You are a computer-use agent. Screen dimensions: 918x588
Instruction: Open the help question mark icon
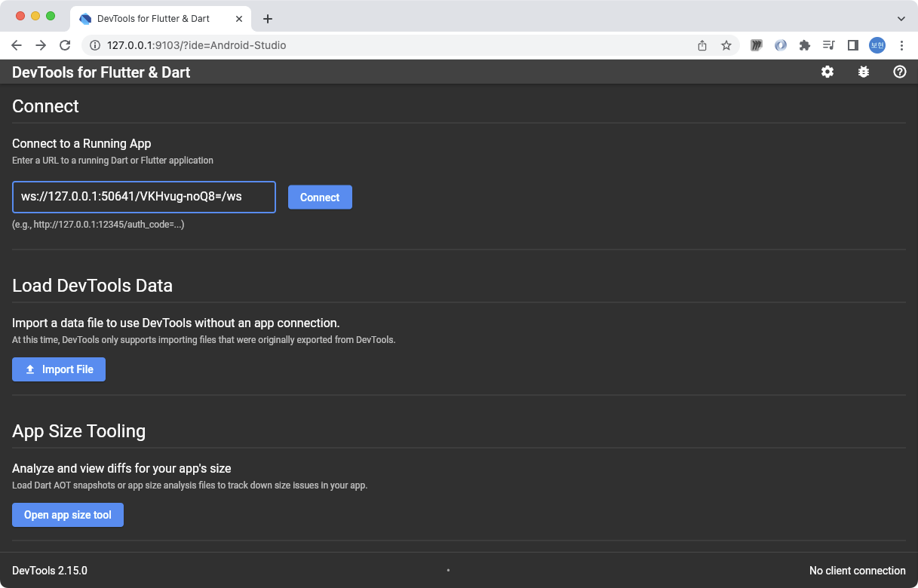(x=899, y=72)
